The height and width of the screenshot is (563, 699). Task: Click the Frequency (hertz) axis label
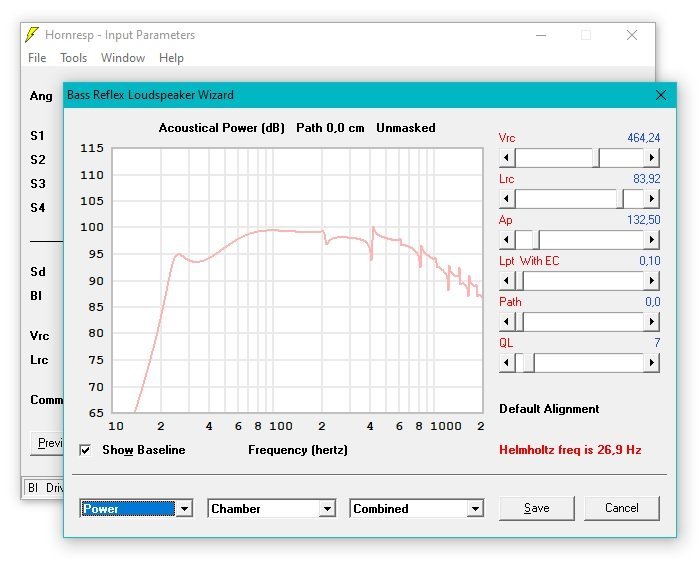[x=298, y=450]
